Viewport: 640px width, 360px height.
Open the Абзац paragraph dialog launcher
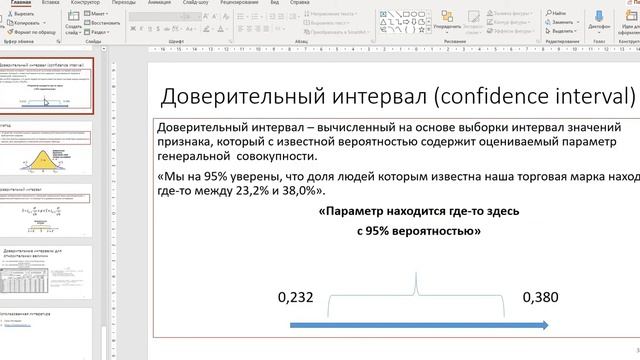click(x=372, y=42)
